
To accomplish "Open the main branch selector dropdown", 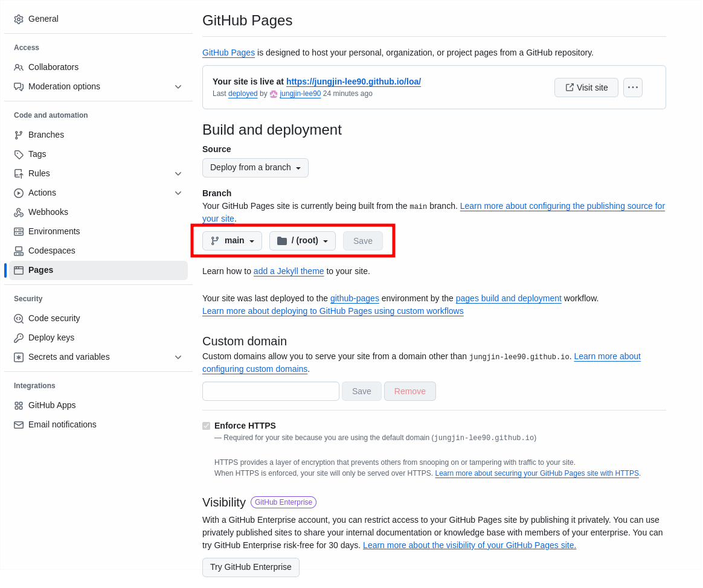I will [x=233, y=241].
